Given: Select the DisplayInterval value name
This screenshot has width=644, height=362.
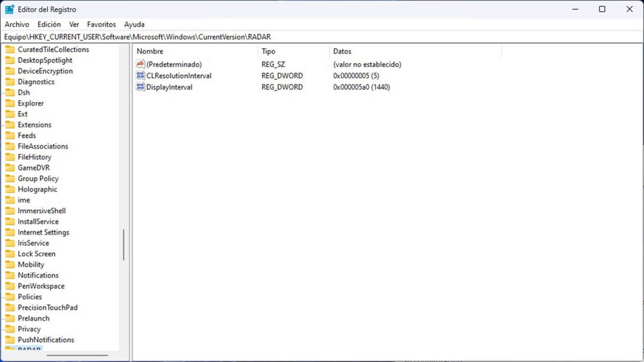Looking at the screenshot, I should [x=169, y=87].
